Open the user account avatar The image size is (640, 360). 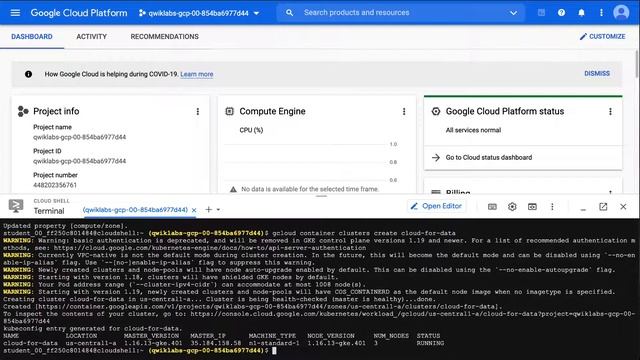(x=621, y=13)
